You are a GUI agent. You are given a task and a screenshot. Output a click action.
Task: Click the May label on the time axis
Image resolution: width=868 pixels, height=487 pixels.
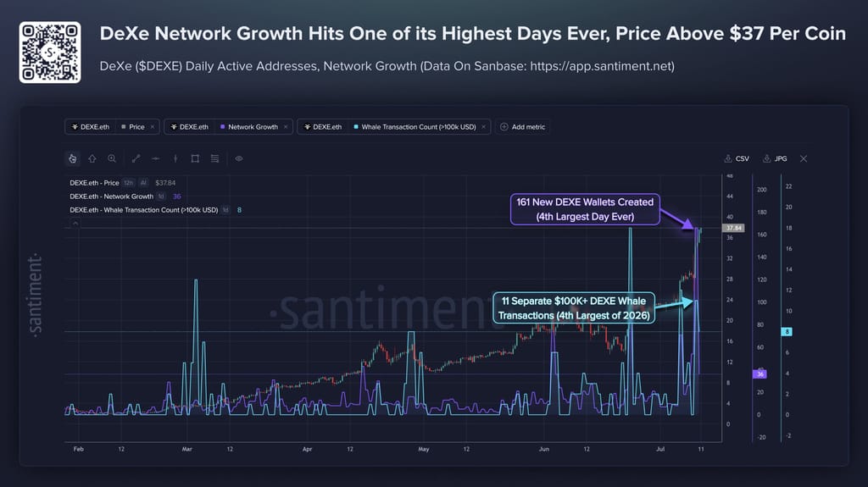tap(424, 450)
